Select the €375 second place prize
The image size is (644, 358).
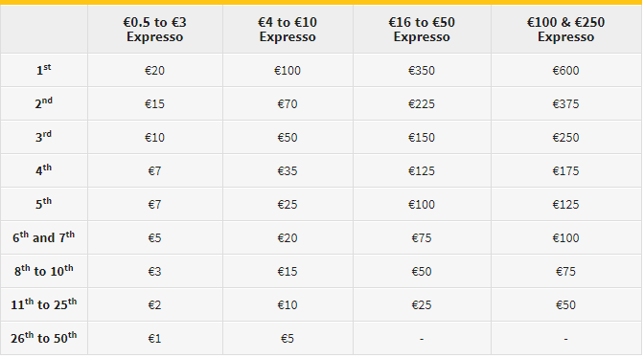[x=566, y=104]
